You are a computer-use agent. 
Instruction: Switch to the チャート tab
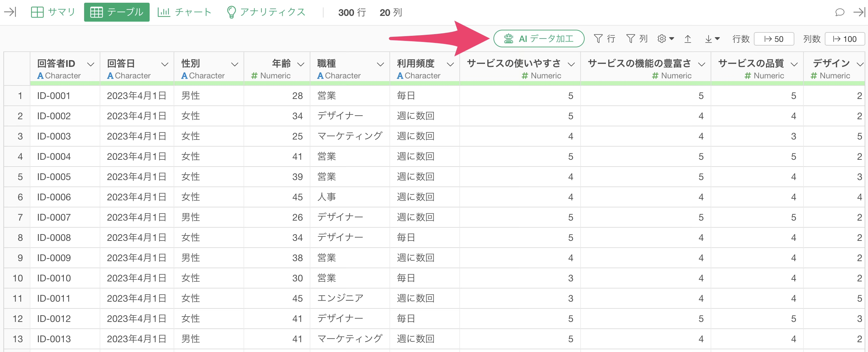point(184,12)
